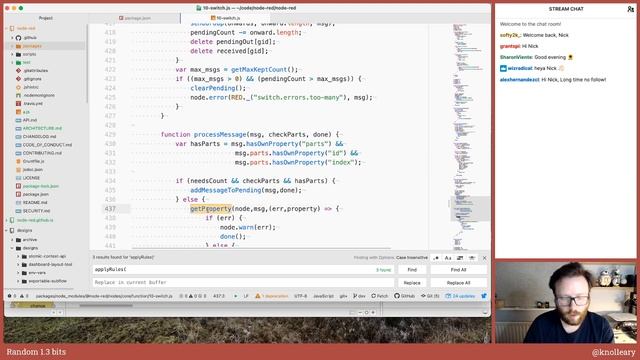
Task: Click the icon beside .jshintrc
Action: point(18,87)
